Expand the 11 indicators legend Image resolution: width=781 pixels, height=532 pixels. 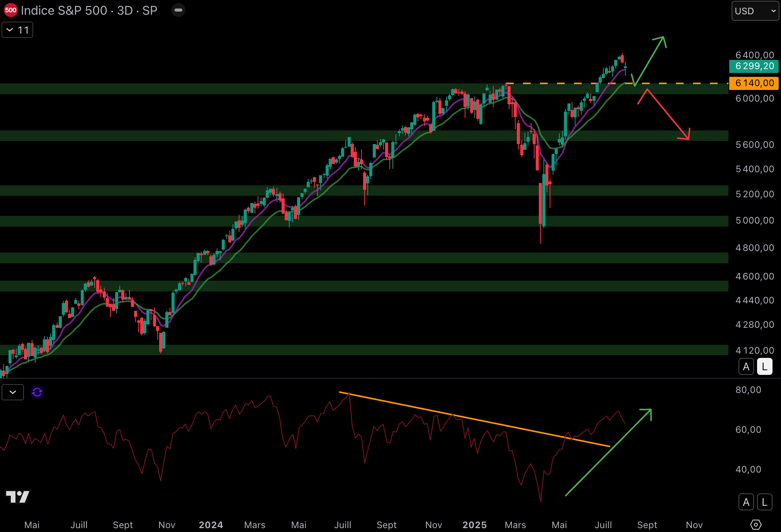coord(17,30)
